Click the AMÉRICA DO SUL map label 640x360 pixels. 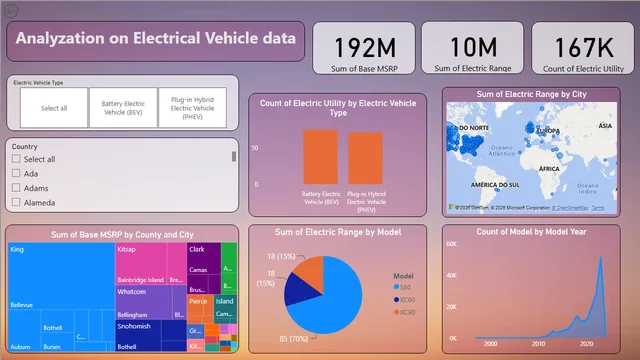tap(495, 185)
